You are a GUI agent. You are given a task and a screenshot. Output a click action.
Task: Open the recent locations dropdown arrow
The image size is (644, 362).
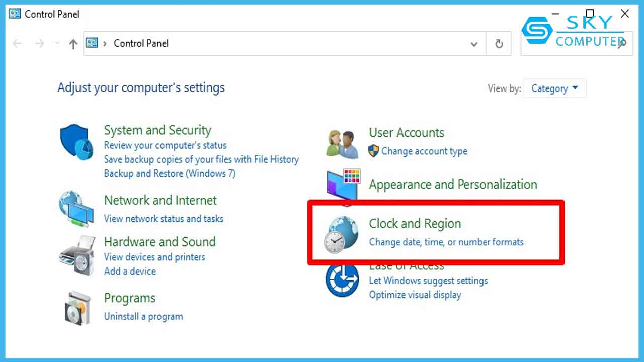57,44
